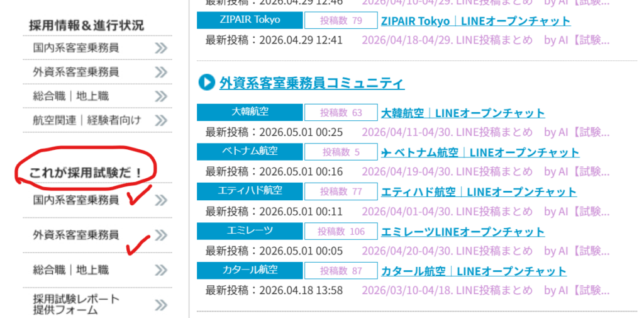Select 最新投稿：2026.05.01 00:05 text
This screenshot has width=644, height=318.
pyautogui.click(x=274, y=251)
